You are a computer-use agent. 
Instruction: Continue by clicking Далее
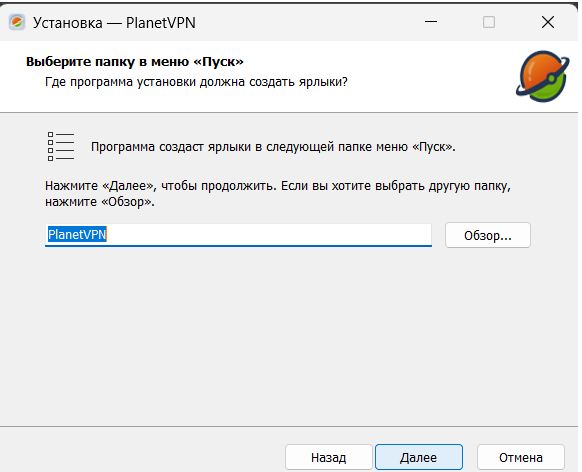(419, 457)
